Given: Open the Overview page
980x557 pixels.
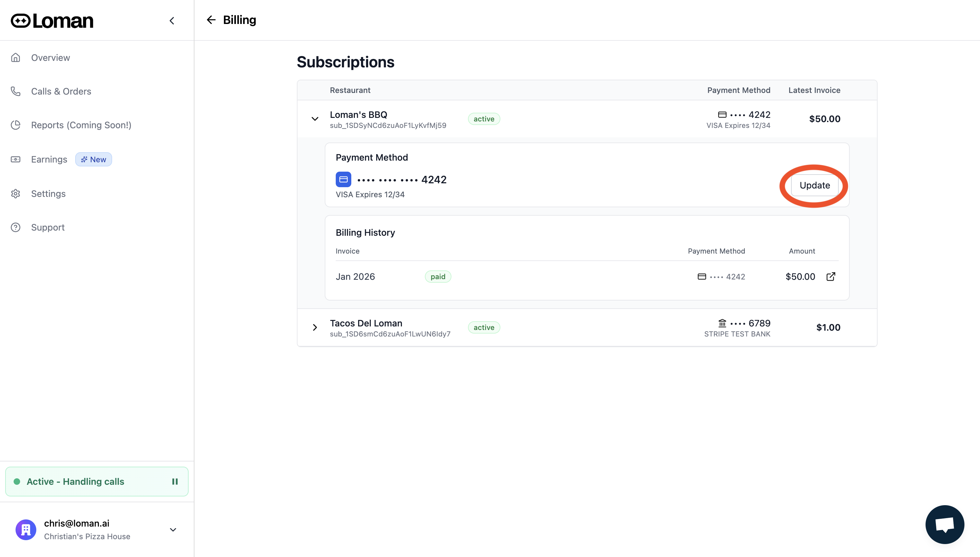Looking at the screenshot, I should point(50,58).
